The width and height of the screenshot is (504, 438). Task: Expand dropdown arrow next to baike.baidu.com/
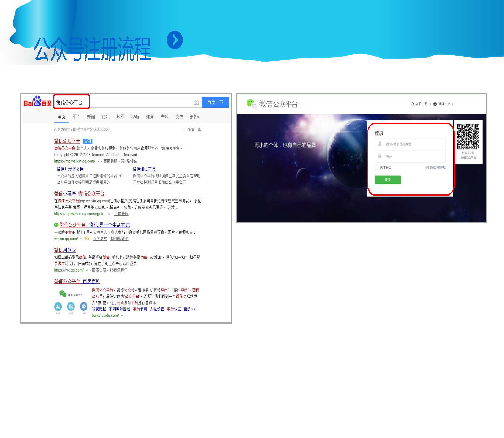tap(122, 316)
